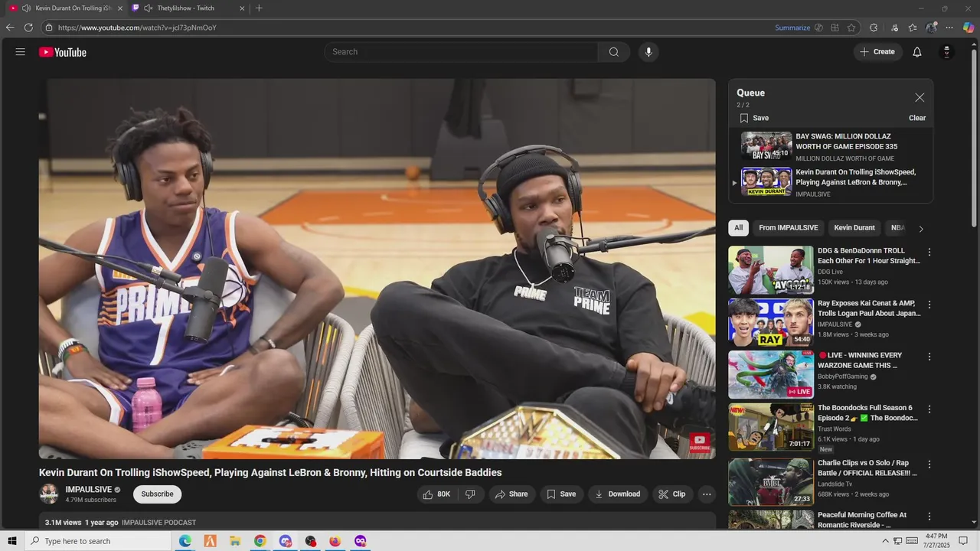The height and width of the screenshot is (551, 980).
Task: Open the LIVE Warzone stream thumbnail
Action: [x=770, y=375]
